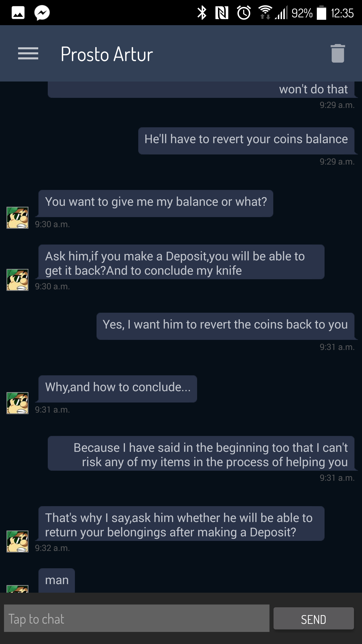Tap the NFC status icon

pyautogui.click(x=222, y=13)
